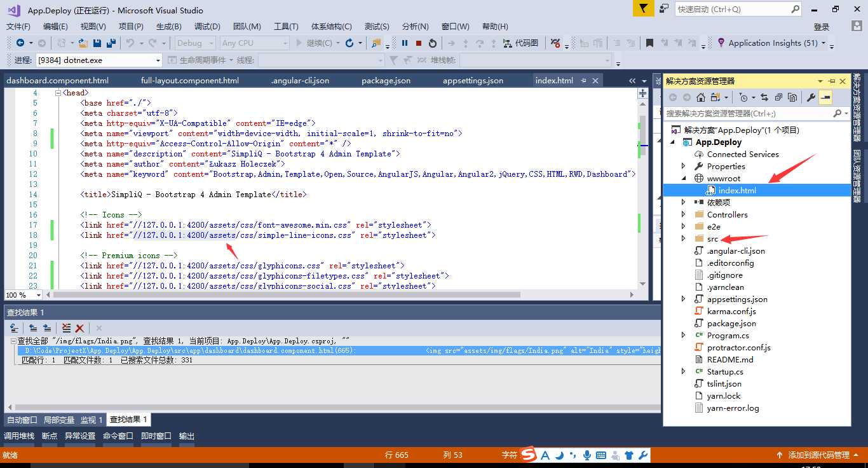Click the microphone icon in IME bar

point(587,455)
